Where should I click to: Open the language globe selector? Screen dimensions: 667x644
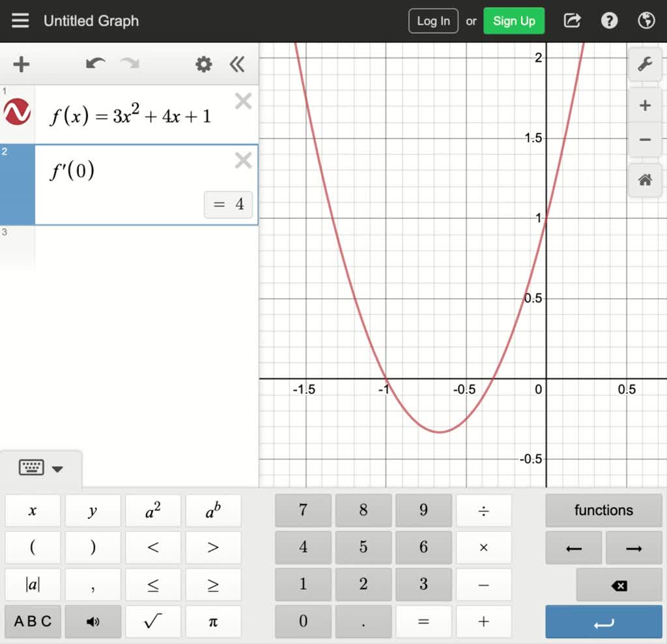click(x=646, y=20)
